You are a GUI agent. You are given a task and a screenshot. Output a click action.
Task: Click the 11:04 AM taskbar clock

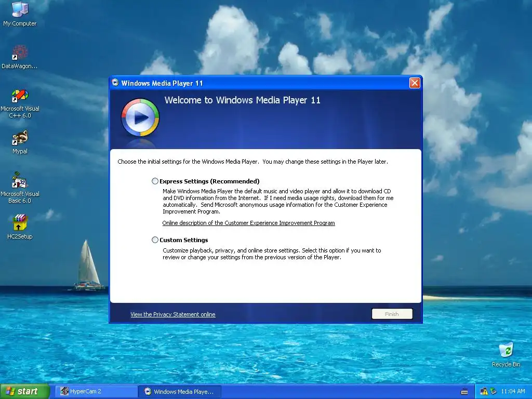point(513,391)
